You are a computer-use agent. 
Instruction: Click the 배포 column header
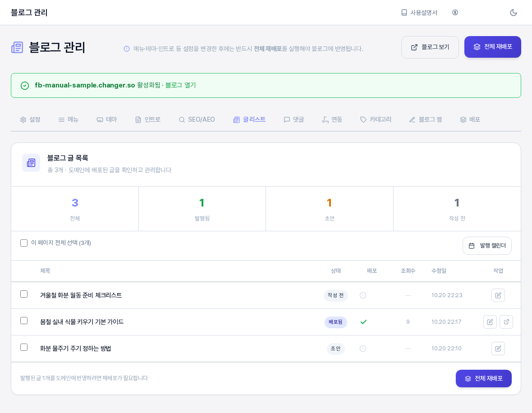(372, 271)
